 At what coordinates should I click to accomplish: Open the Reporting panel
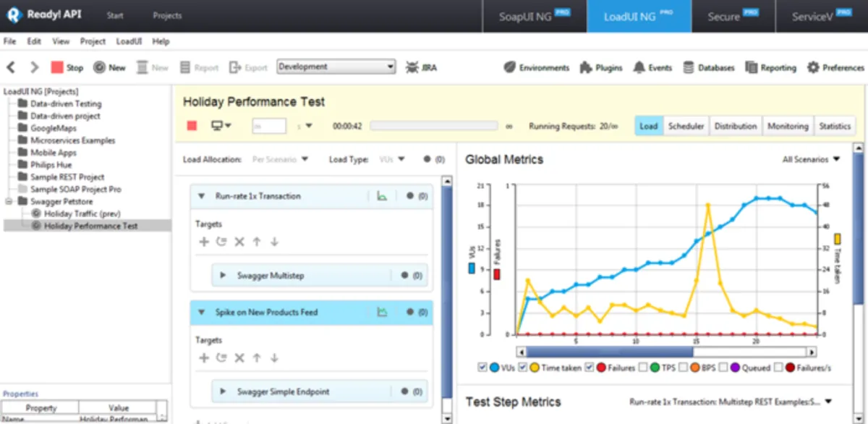(x=770, y=67)
